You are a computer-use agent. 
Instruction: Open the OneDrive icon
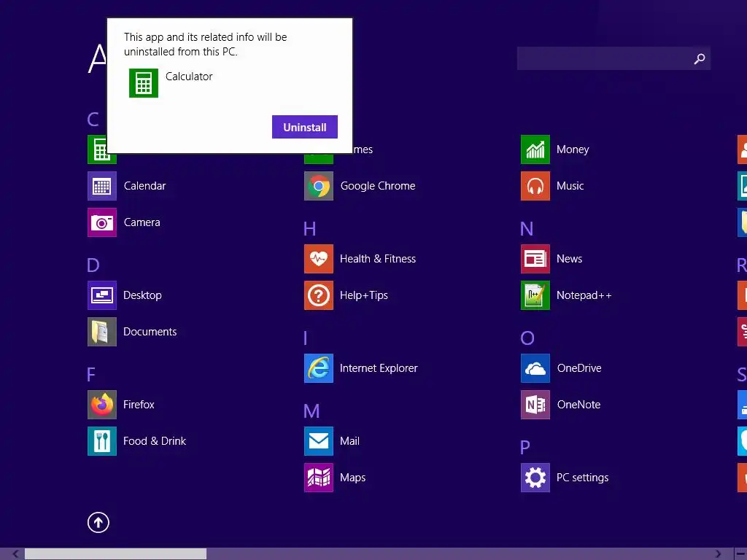pyautogui.click(x=535, y=368)
